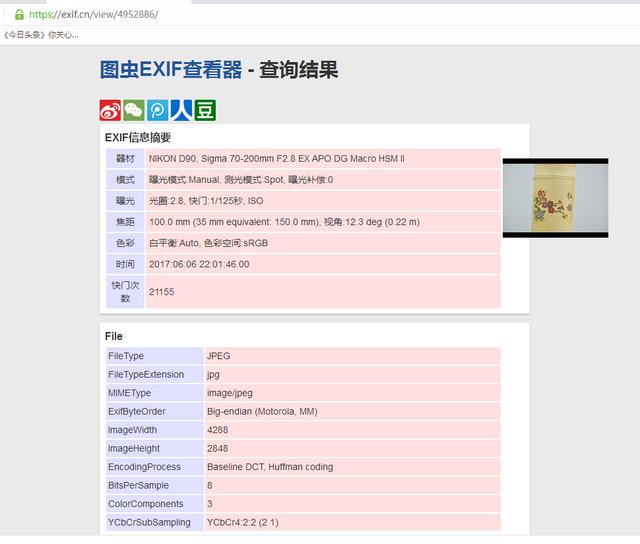The height and width of the screenshot is (544, 640).
Task: Share to Weibo using the red icon
Action: [110, 110]
